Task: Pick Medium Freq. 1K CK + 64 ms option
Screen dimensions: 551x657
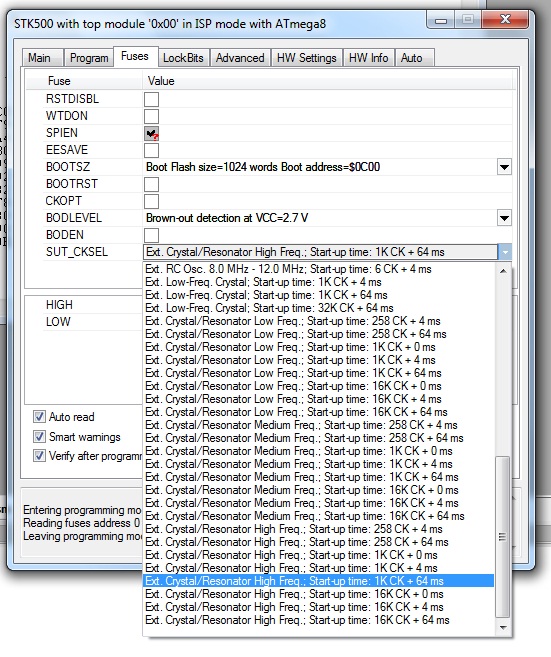Action: click(318, 477)
